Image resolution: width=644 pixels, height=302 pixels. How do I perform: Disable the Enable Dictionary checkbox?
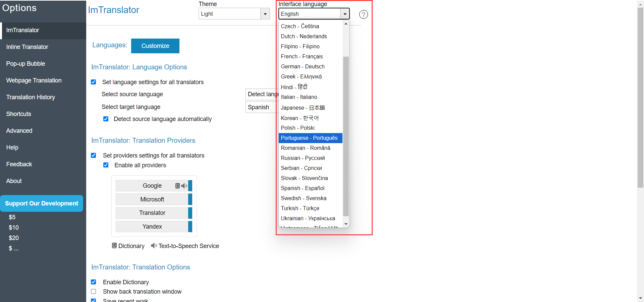click(x=94, y=282)
